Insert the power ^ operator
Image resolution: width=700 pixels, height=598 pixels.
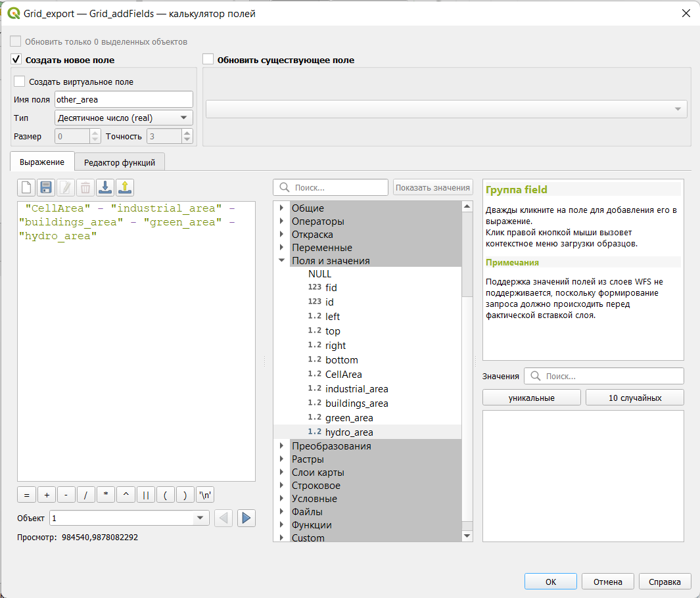click(126, 495)
